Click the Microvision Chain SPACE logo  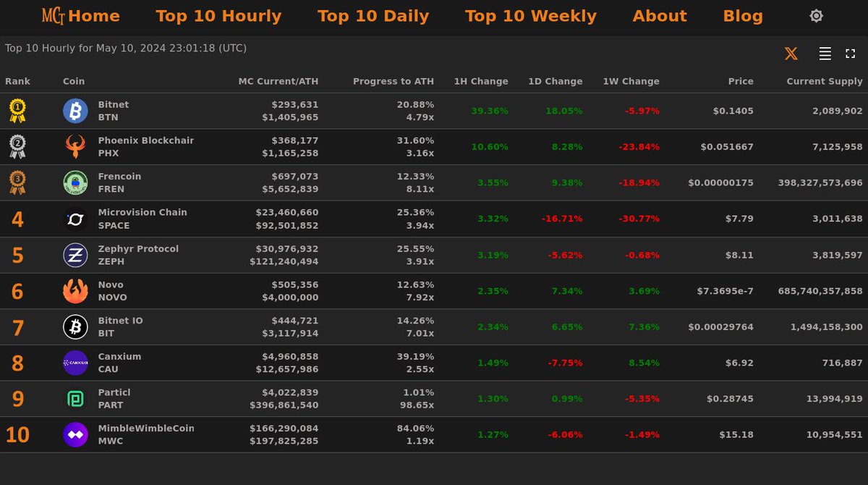(x=75, y=219)
